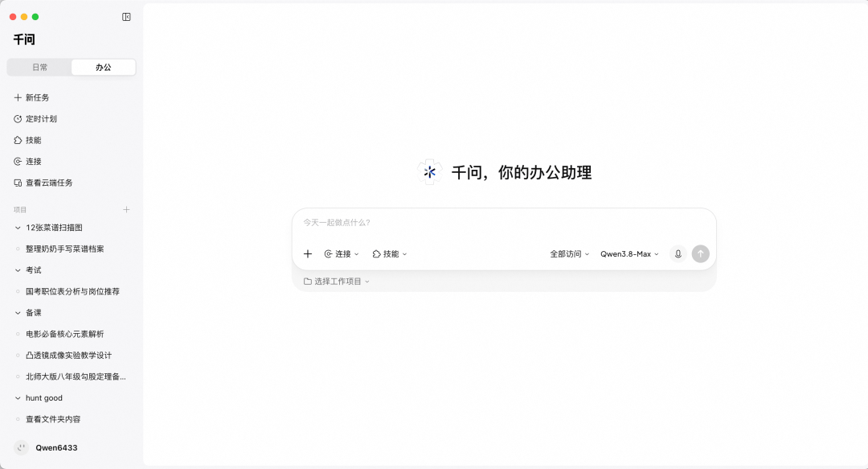This screenshot has height=469, width=868.
Task: Switch to the 日常 tab
Action: coord(39,67)
